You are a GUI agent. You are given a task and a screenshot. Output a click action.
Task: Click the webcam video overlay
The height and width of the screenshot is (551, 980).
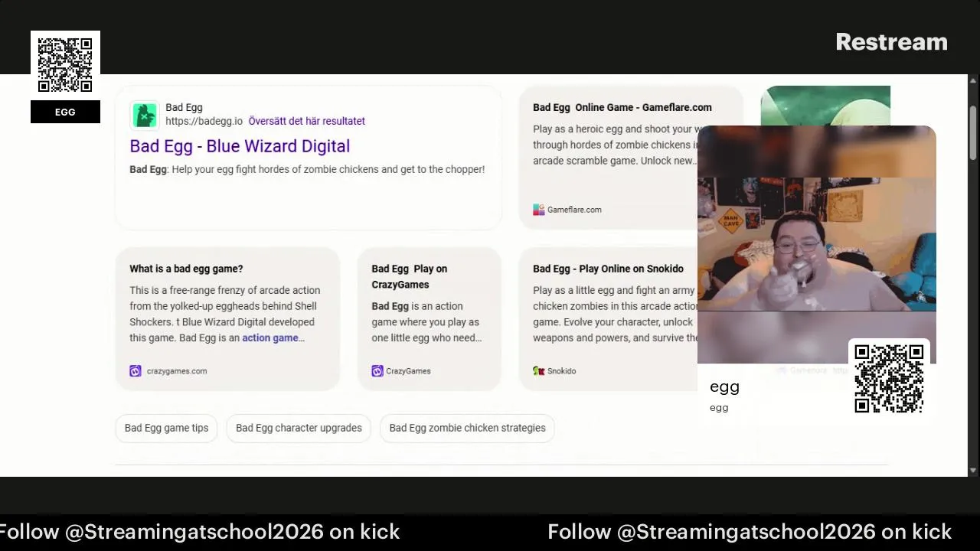click(816, 245)
